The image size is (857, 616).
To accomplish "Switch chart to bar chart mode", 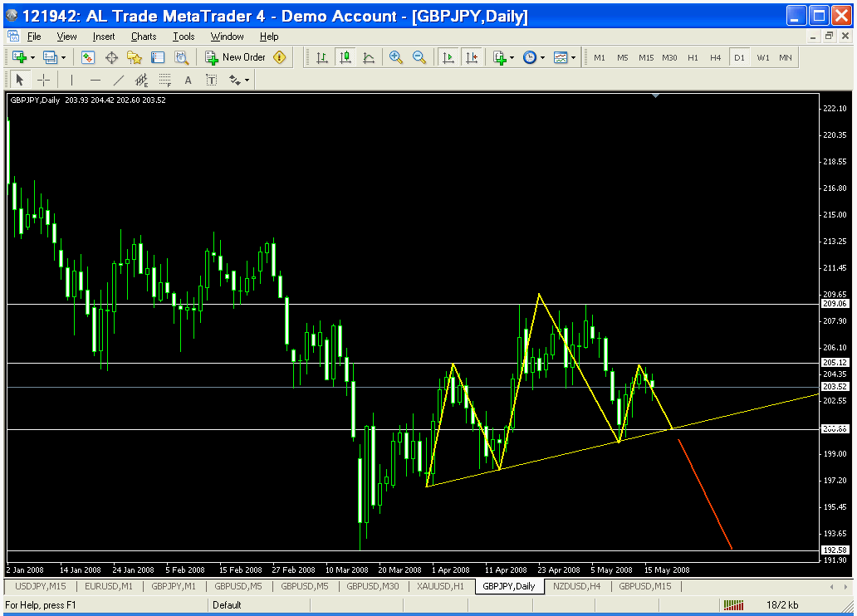I will (x=322, y=57).
